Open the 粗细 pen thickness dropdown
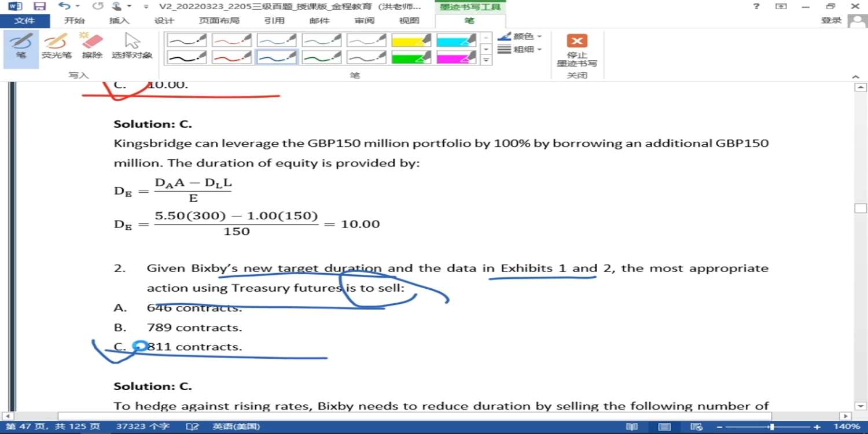 pyautogui.click(x=520, y=50)
